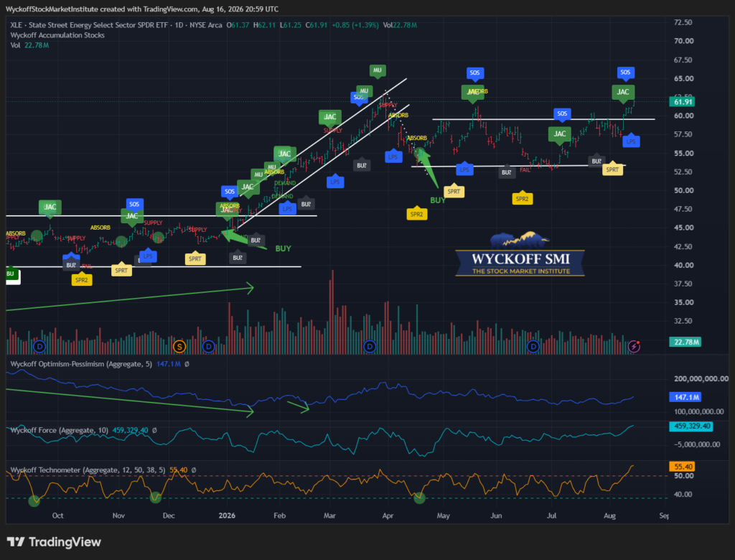Screen dimensions: 735x560
Task: Select the blue SOS label above the August JAC
Action: (625, 73)
